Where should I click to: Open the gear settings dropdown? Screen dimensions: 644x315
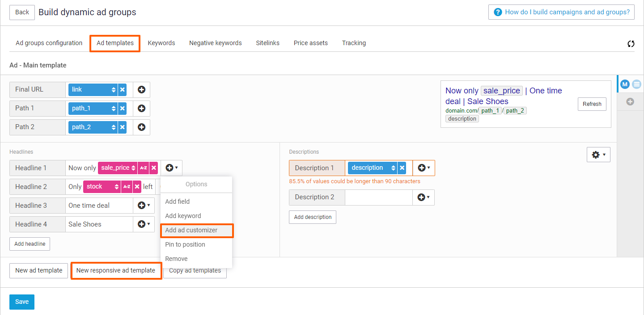598,155
